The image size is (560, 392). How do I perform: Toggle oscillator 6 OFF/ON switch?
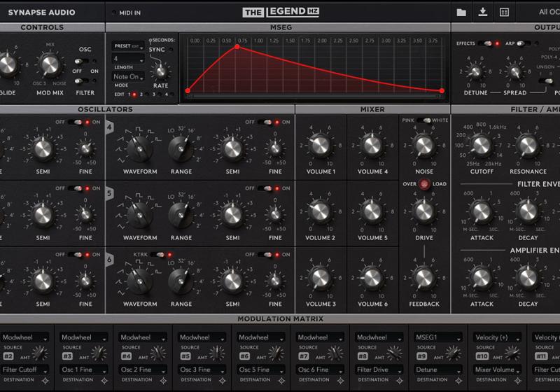coord(265,255)
